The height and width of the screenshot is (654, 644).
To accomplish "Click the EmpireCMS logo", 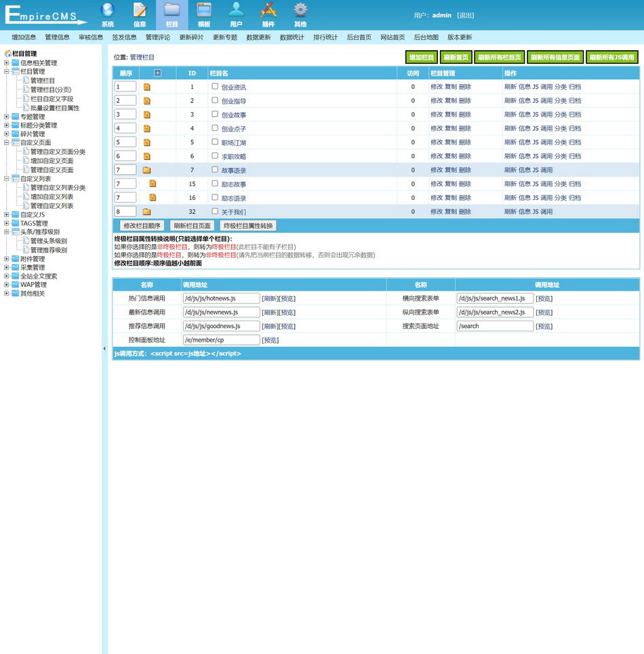I will click(45, 15).
